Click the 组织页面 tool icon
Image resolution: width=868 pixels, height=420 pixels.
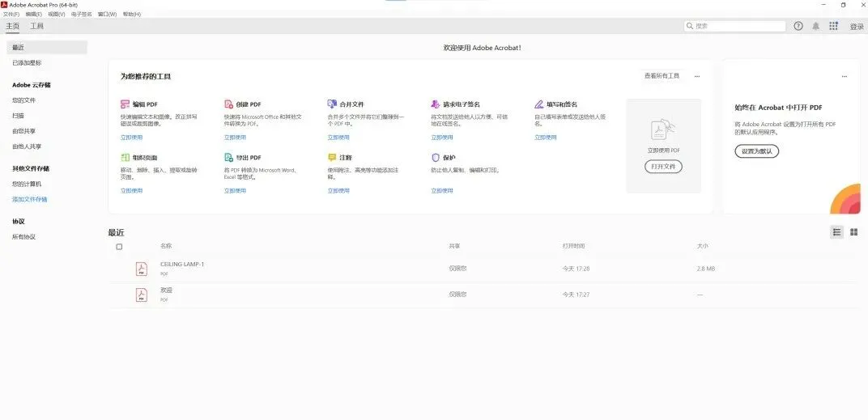click(x=126, y=158)
